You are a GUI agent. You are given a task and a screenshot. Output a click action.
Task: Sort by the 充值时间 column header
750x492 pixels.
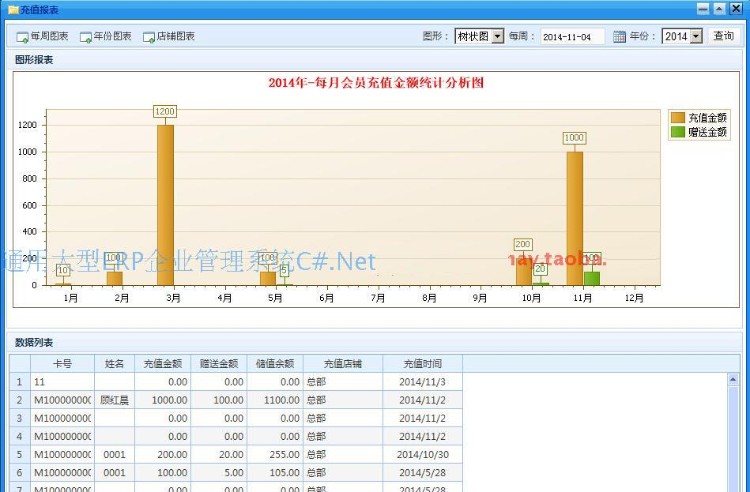coord(421,364)
